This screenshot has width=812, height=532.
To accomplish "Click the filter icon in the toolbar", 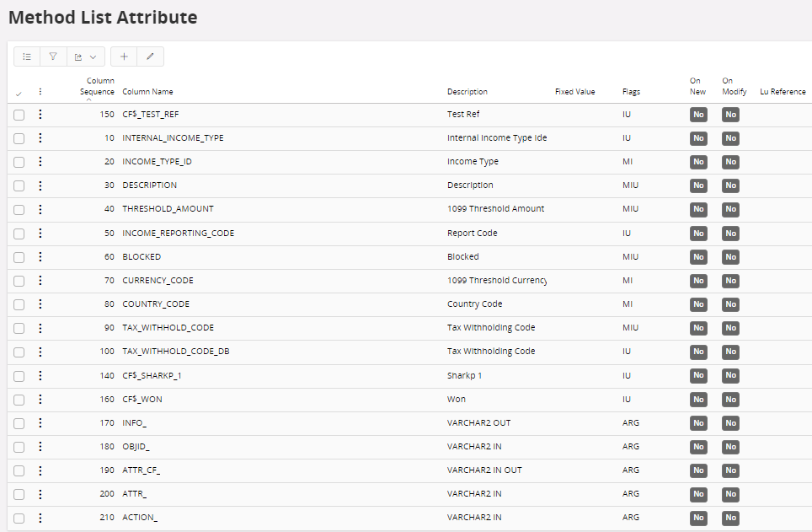I will pyautogui.click(x=52, y=56).
